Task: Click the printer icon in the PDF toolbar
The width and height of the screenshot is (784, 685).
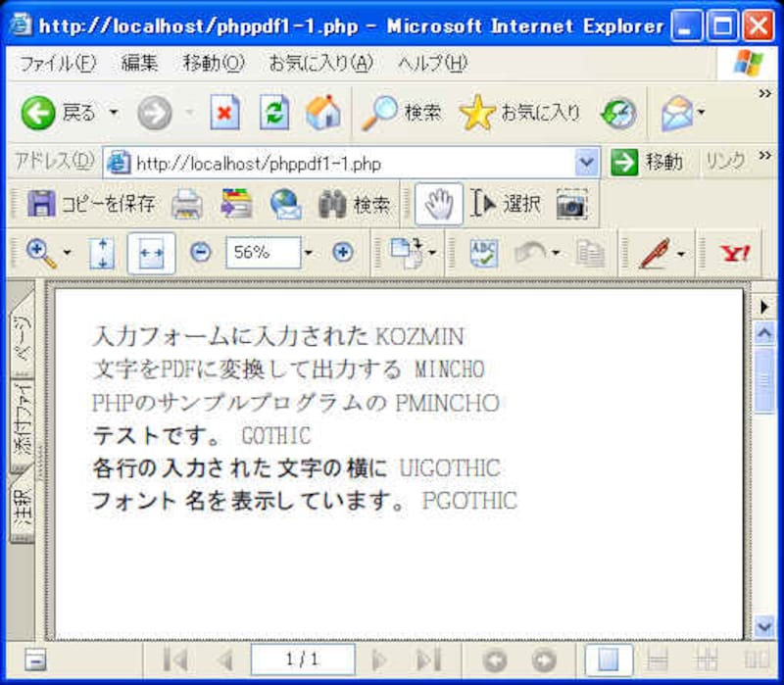Action: [x=186, y=204]
